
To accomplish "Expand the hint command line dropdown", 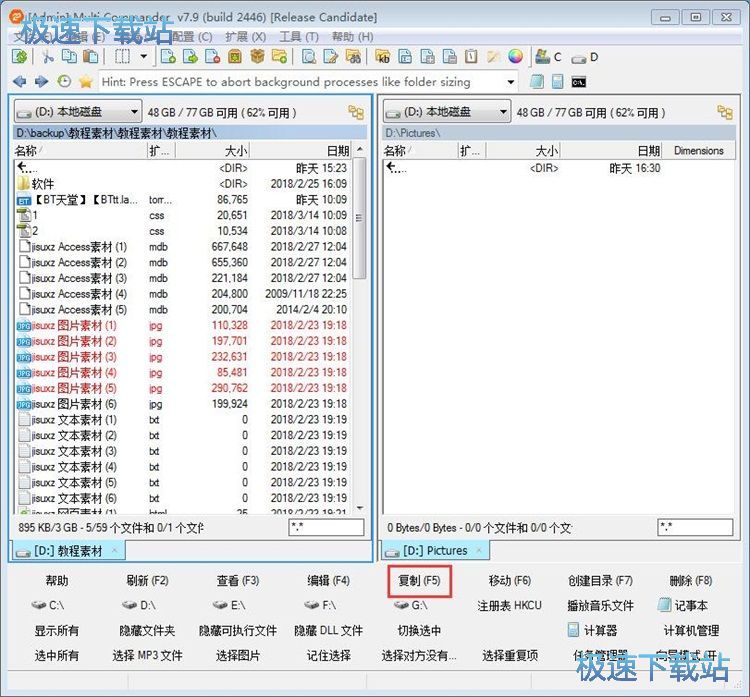I will pyautogui.click(x=511, y=82).
